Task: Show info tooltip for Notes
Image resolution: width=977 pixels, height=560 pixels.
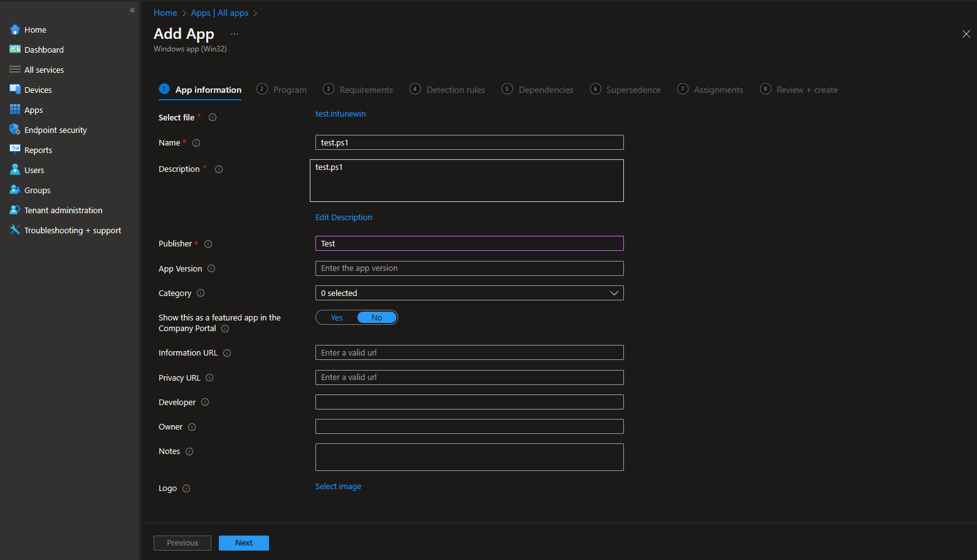Action: tap(189, 452)
